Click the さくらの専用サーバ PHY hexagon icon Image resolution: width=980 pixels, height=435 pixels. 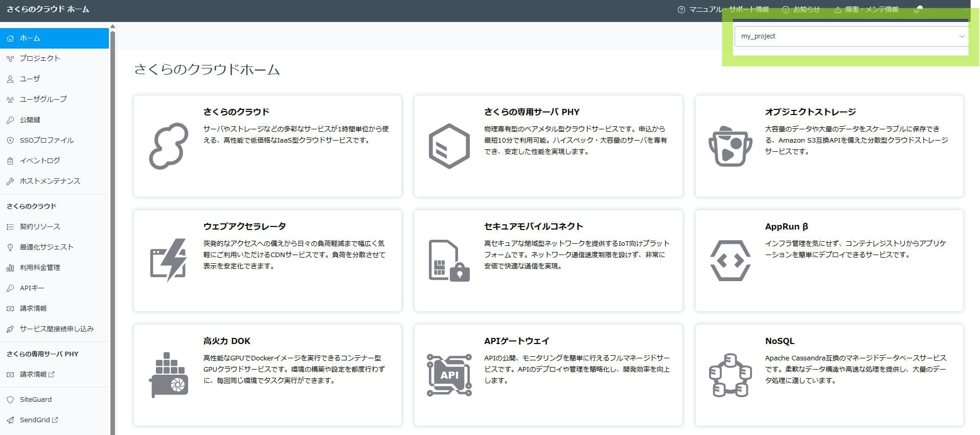[x=449, y=146]
